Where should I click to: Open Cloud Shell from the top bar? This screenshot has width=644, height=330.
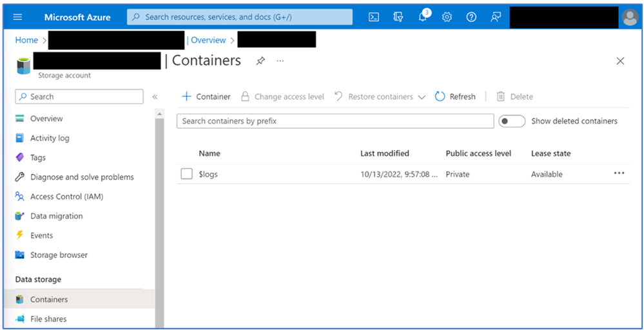pos(373,17)
